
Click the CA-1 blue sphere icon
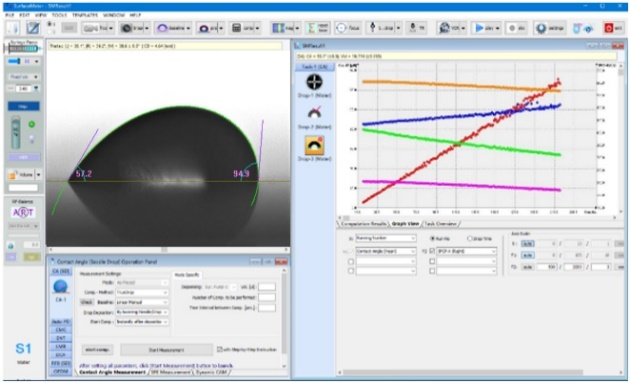[x=60, y=287]
